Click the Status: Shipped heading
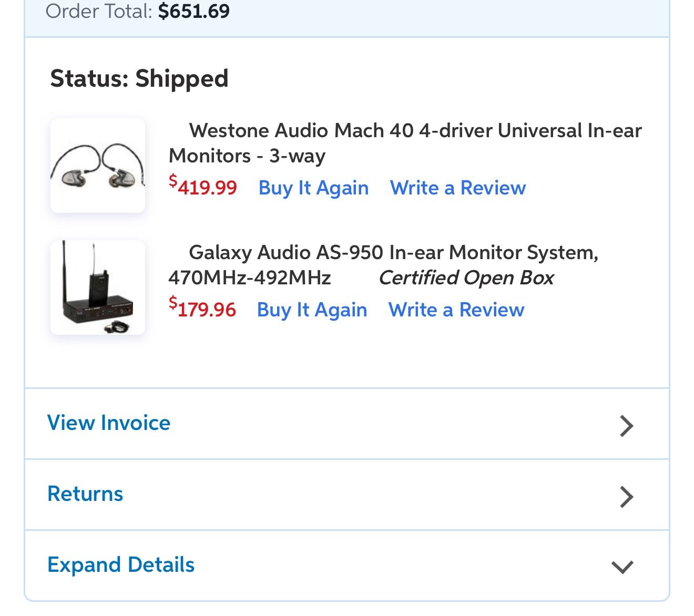Viewport: 694px width, 616px height. [x=139, y=78]
